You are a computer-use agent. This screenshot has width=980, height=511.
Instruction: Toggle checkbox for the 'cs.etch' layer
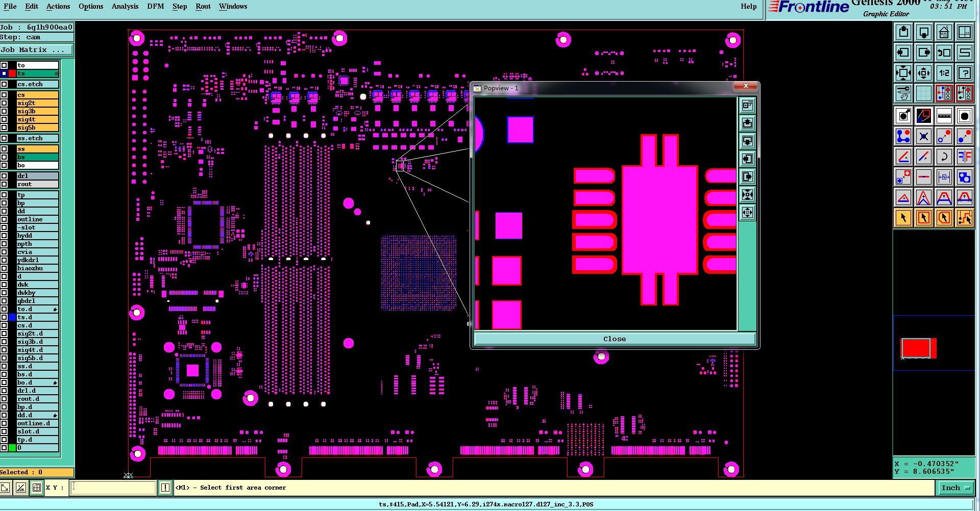coord(4,84)
